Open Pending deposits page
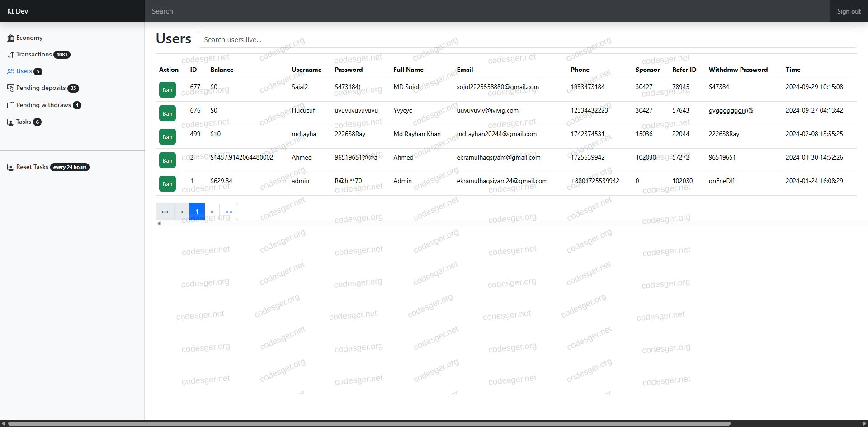 [x=41, y=88]
